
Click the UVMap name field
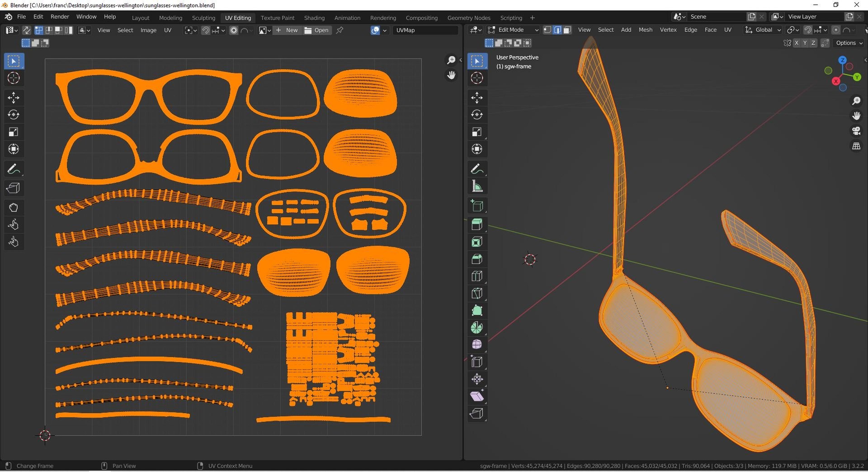(x=425, y=30)
